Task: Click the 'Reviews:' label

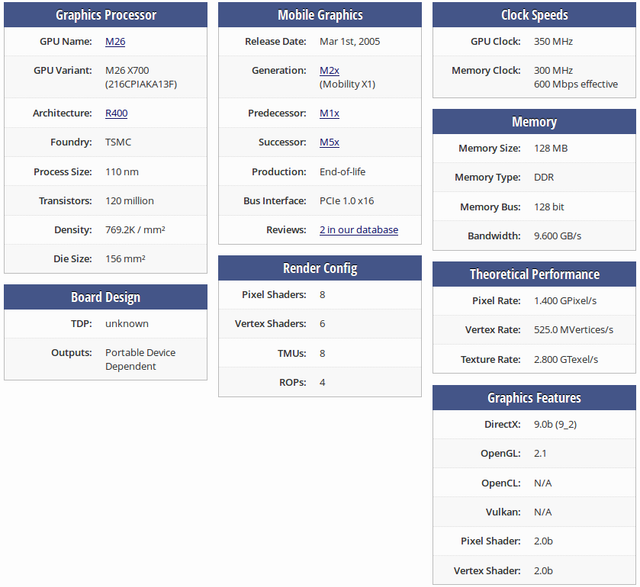Action: pos(286,230)
